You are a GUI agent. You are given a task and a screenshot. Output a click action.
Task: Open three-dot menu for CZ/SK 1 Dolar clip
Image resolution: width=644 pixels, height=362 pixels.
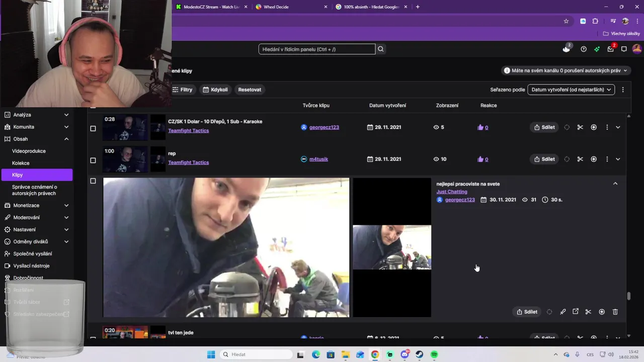607,127
